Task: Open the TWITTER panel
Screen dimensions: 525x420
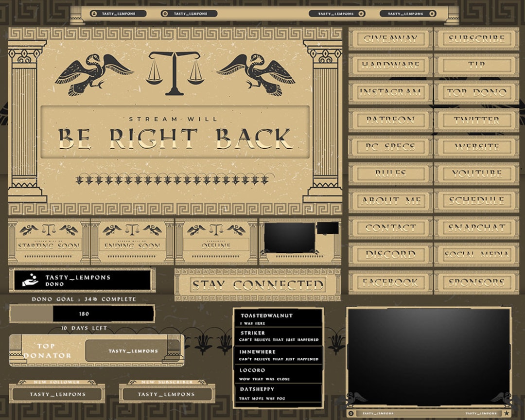Action: click(x=475, y=120)
